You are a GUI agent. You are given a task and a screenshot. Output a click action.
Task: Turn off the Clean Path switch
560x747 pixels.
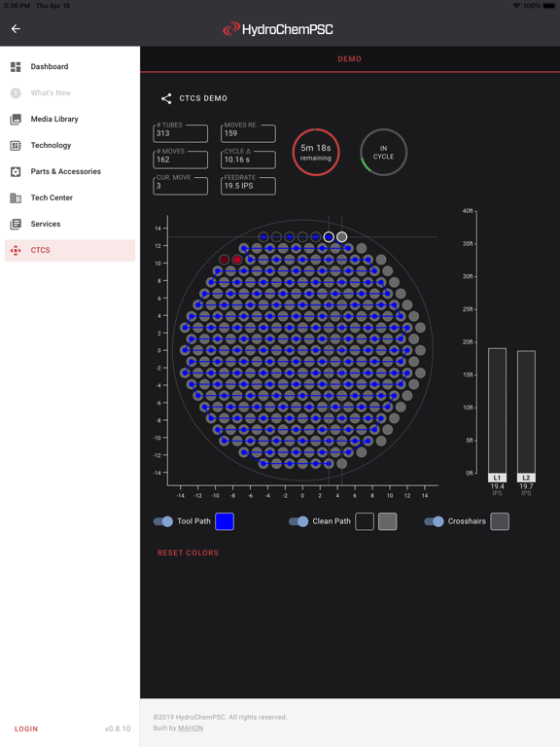click(298, 521)
